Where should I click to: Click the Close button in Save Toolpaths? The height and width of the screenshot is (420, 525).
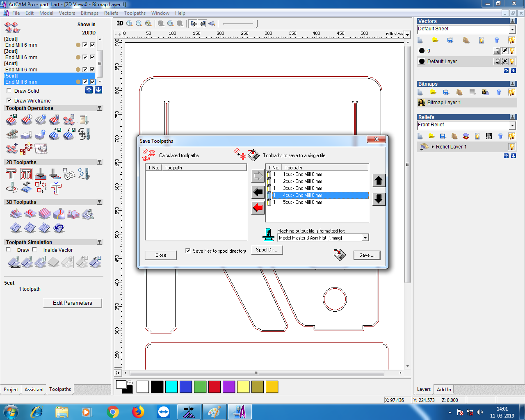click(x=161, y=255)
